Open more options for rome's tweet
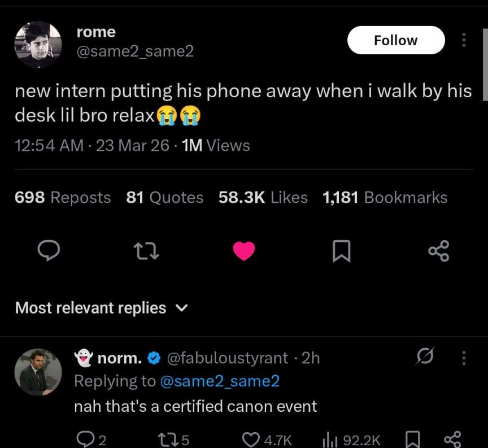The width and height of the screenshot is (488, 448). coord(464,40)
